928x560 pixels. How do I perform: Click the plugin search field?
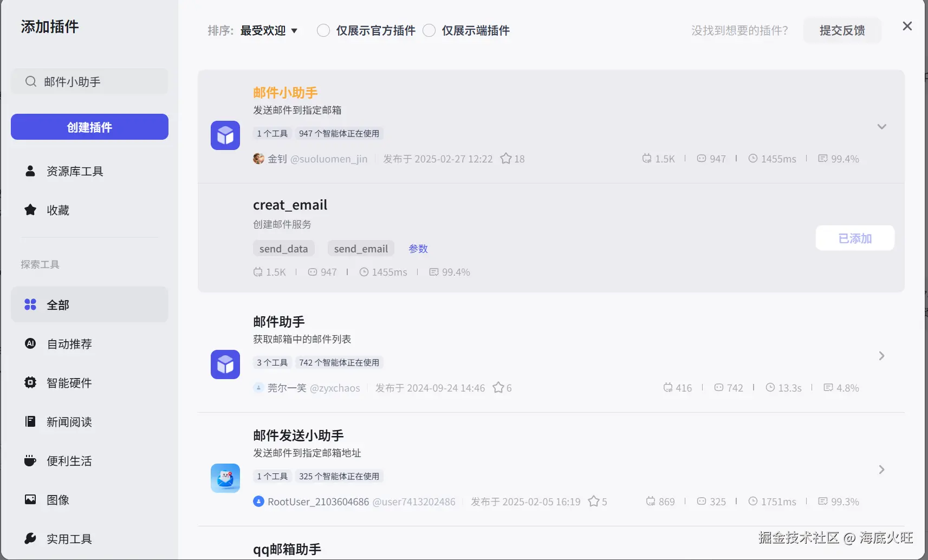click(x=89, y=81)
